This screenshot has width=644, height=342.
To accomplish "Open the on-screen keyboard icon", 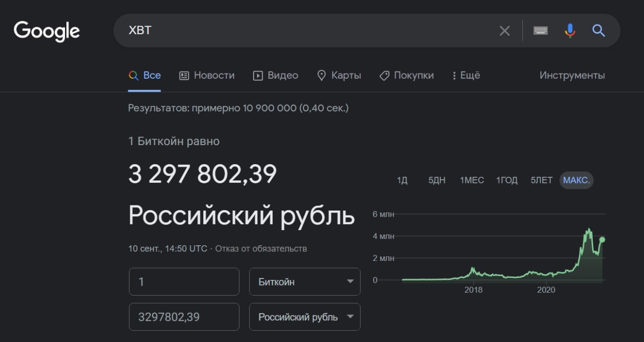I will coord(540,31).
